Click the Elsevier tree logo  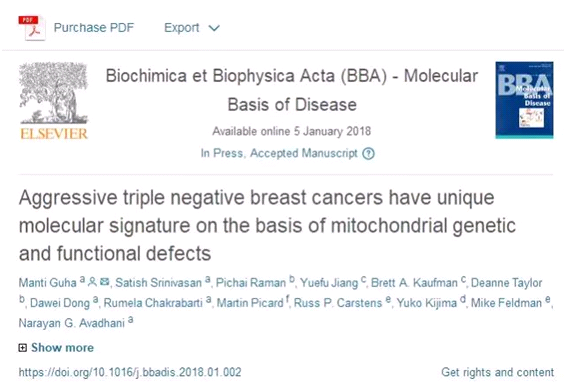click(x=54, y=101)
